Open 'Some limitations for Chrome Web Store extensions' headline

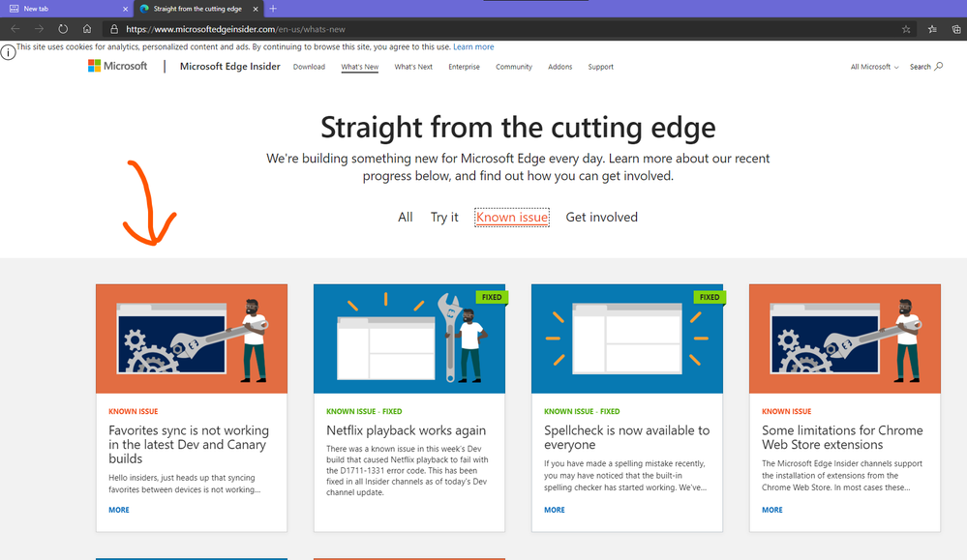click(x=842, y=437)
